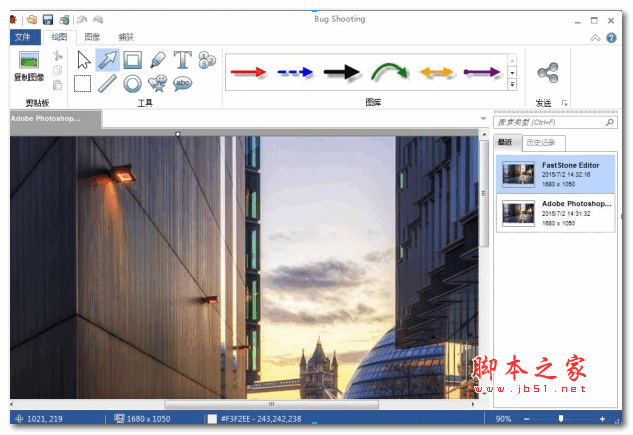Select the abc speech bubble tool
Screen dimensions: 633x435
(x=182, y=84)
